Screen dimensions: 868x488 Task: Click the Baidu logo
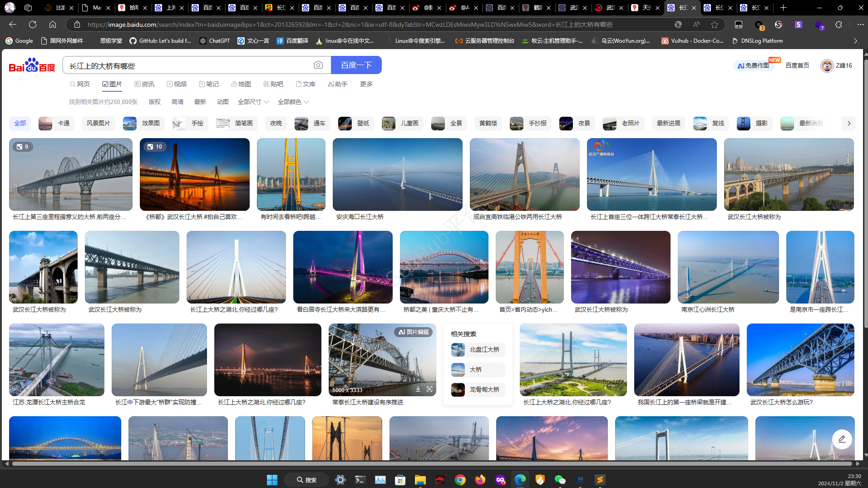[32, 65]
